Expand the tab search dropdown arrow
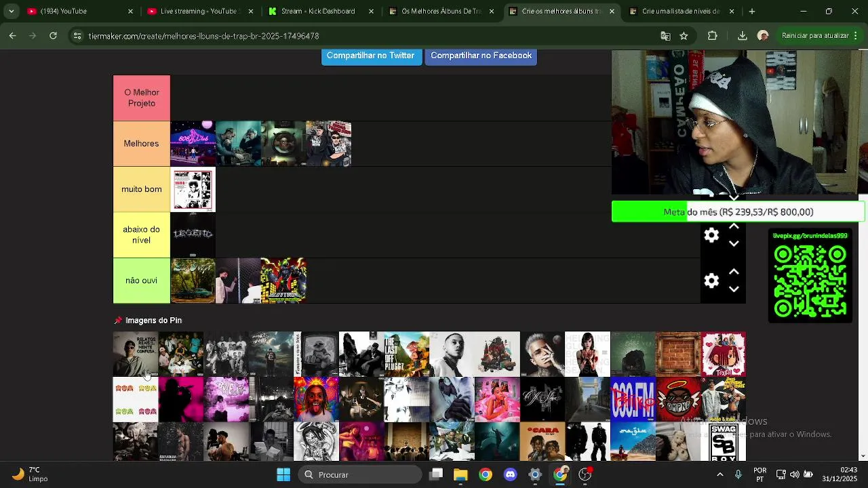868x488 pixels. (11, 11)
